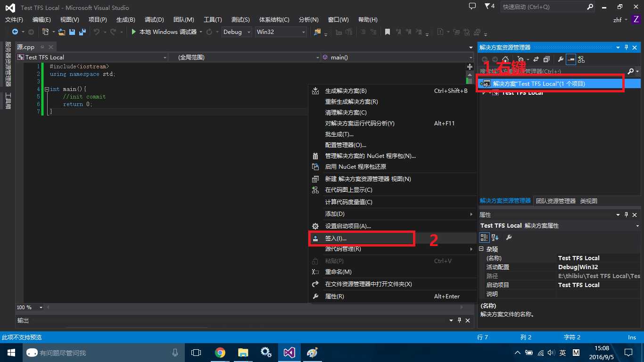Click the Navigate Backward arrow in toolbar
This screenshot has width=644, height=362.
pyautogui.click(x=15, y=32)
